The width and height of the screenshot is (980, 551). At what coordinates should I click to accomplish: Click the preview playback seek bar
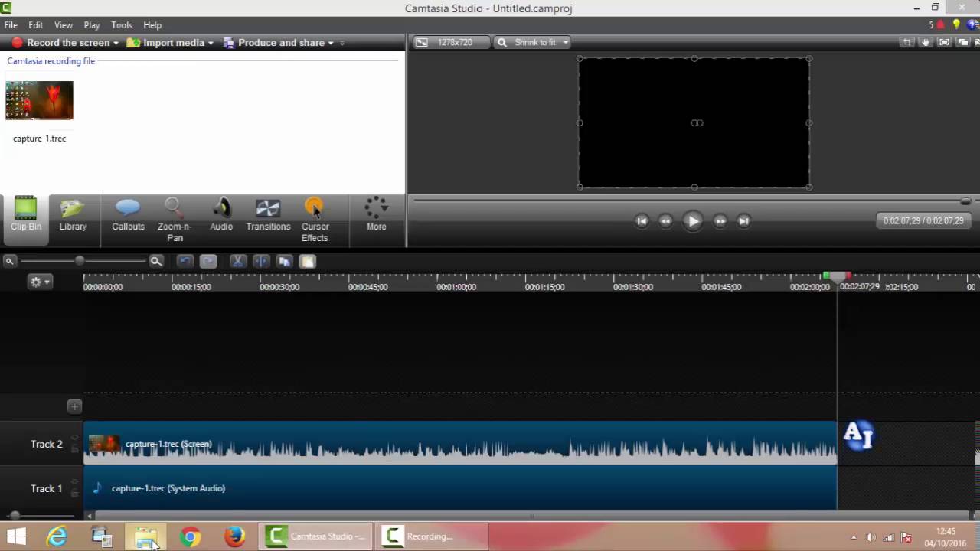pyautogui.click(x=691, y=201)
